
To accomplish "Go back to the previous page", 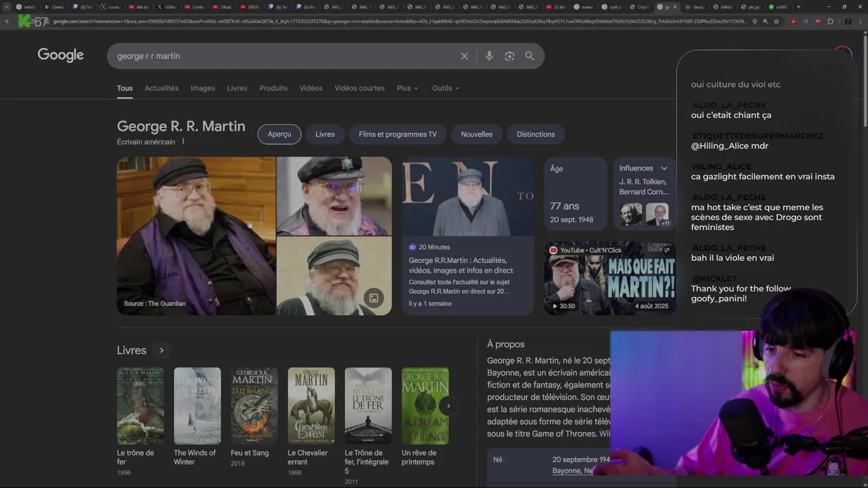I will pyautogui.click(x=7, y=21).
